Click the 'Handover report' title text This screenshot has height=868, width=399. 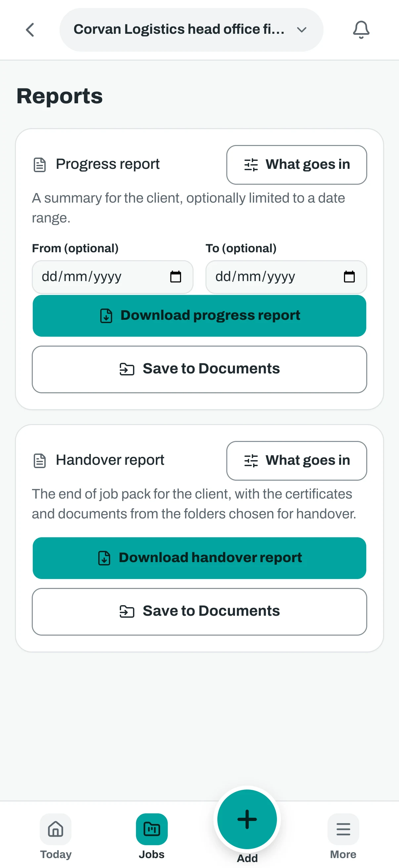(110, 460)
